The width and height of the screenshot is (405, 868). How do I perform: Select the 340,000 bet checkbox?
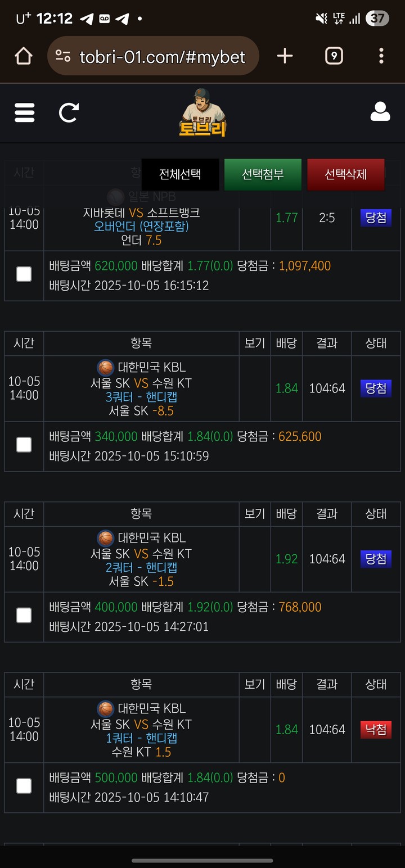24,445
